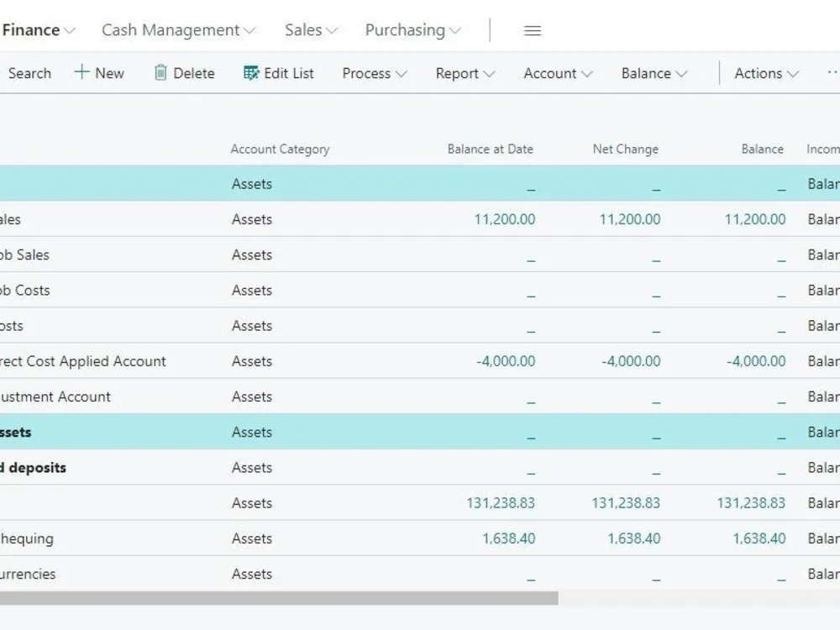The width and height of the screenshot is (840, 630).
Task: Click the Delete trash can icon
Action: pyautogui.click(x=160, y=73)
